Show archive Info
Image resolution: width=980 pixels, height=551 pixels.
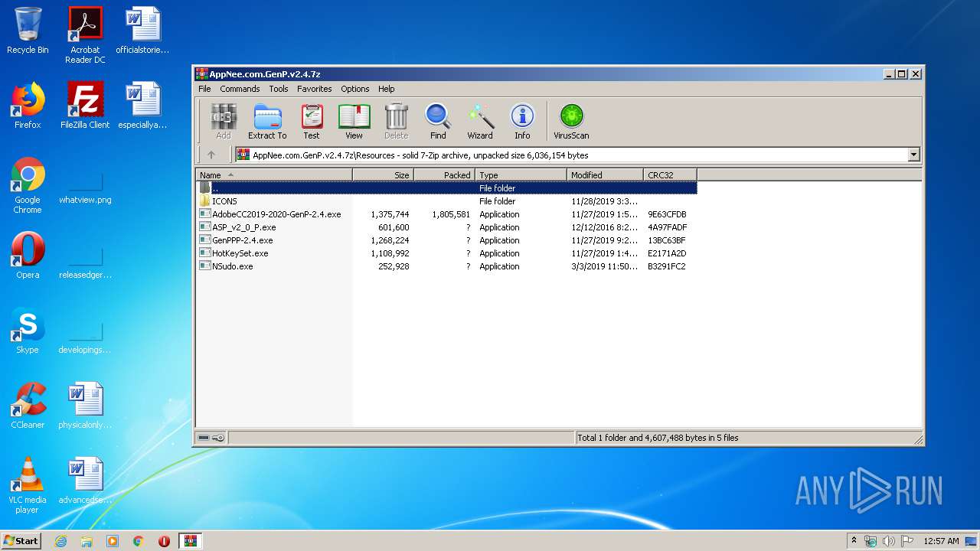pyautogui.click(x=522, y=122)
